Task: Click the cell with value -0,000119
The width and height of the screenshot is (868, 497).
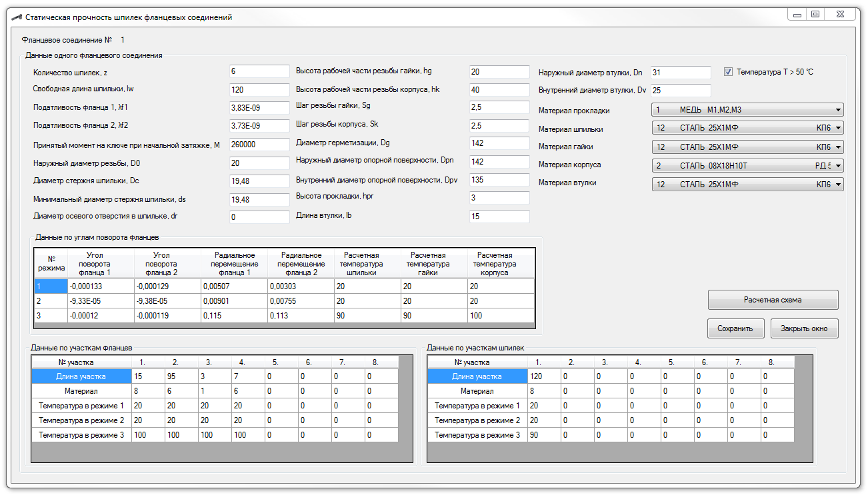Action: click(x=167, y=316)
